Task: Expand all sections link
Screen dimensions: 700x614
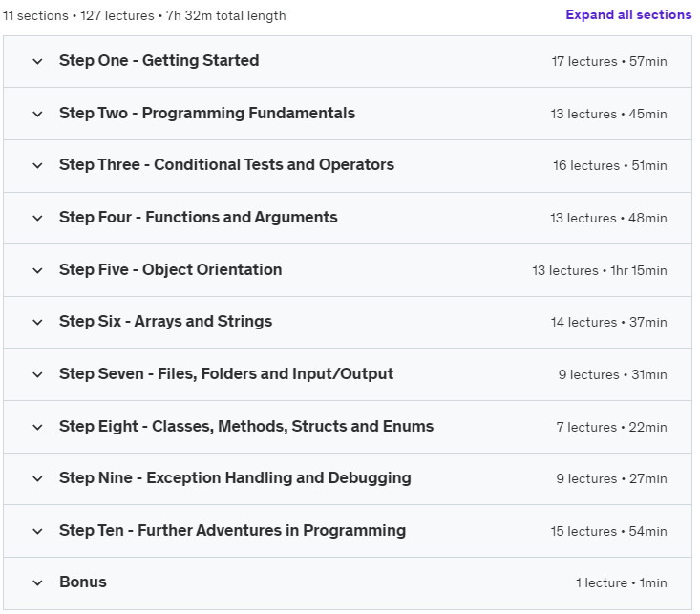Action: [x=628, y=14]
